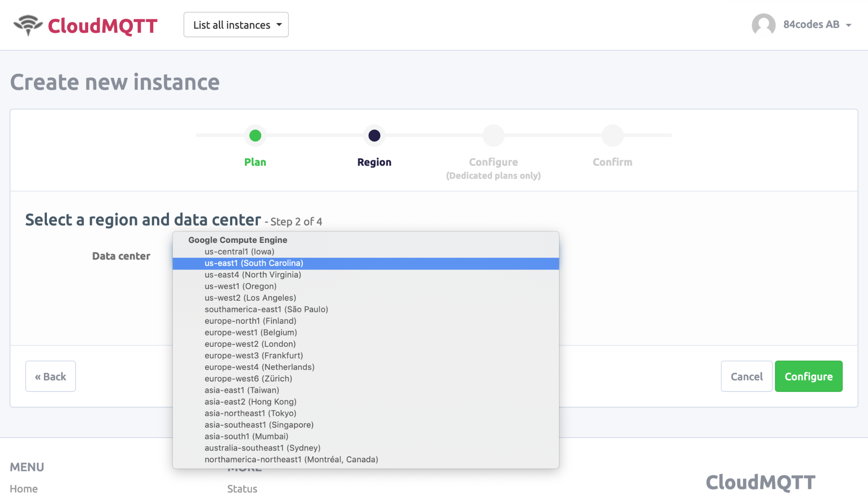Open the List all instances dropdown
Screen dimensions: 868x498
236,25
